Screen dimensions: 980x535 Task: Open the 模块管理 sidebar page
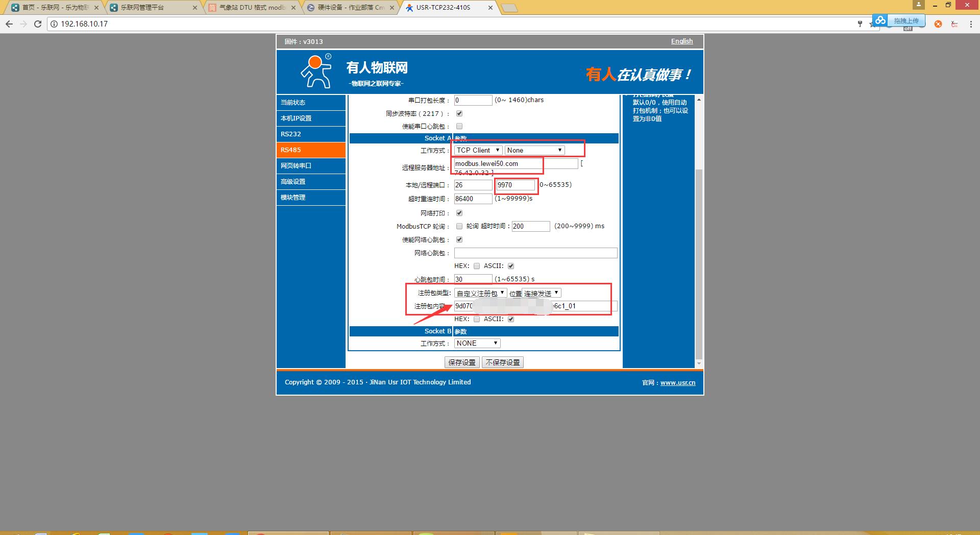tap(311, 198)
